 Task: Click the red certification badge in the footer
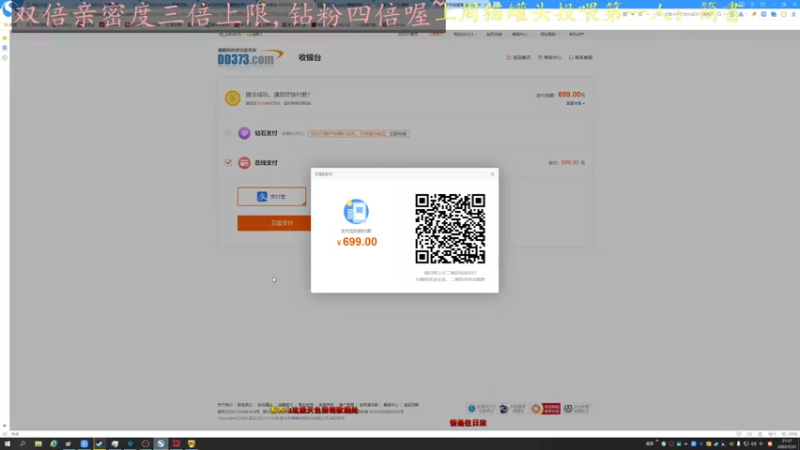pos(545,409)
